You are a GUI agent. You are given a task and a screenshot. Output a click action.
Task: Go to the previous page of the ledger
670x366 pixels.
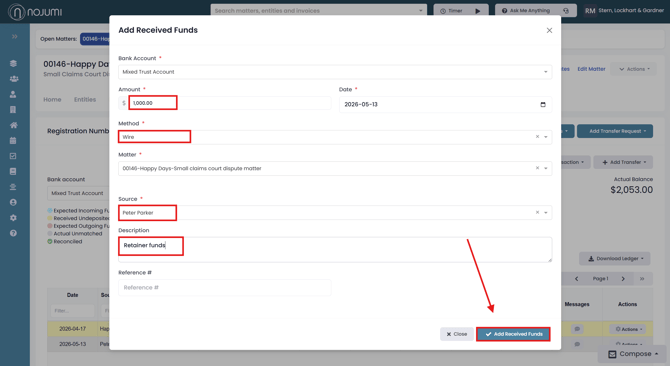tap(576, 278)
